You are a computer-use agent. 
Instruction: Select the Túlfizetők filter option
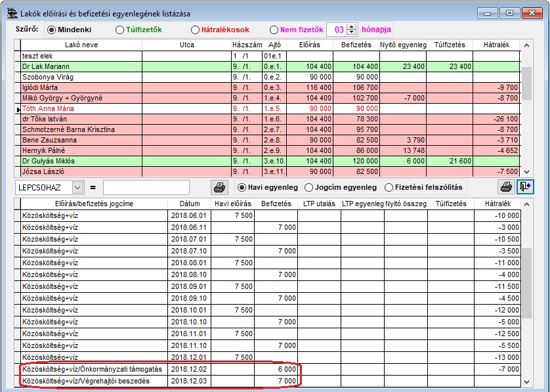coord(119,30)
